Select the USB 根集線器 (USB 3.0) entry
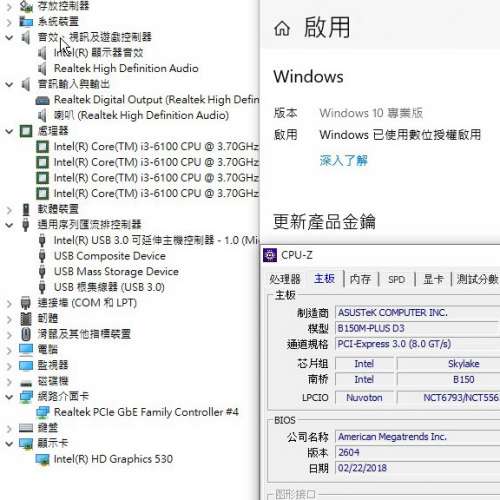This screenshot has height=500, width=500. click(109, 287)
